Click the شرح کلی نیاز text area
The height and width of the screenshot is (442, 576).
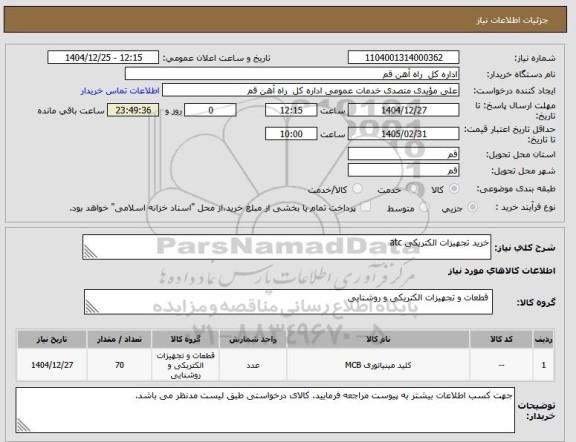click(x=287, y=247)
